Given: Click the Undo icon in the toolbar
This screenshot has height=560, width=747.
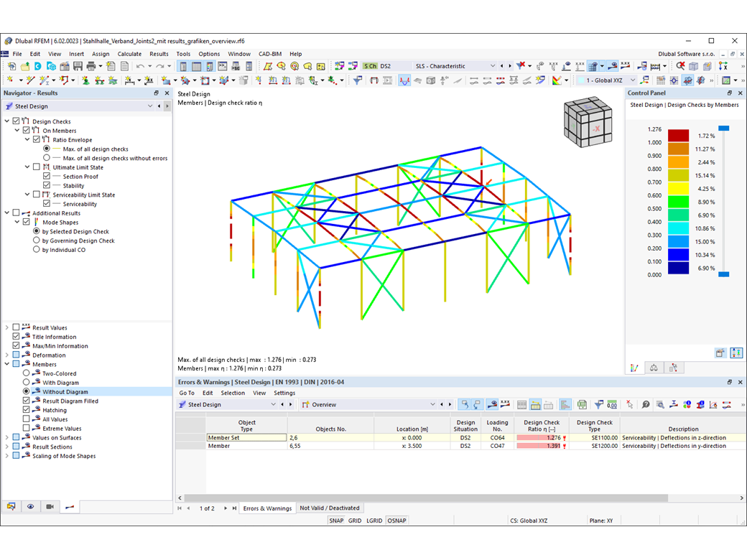Looking at the screenshot, I should tap(140, 65).
